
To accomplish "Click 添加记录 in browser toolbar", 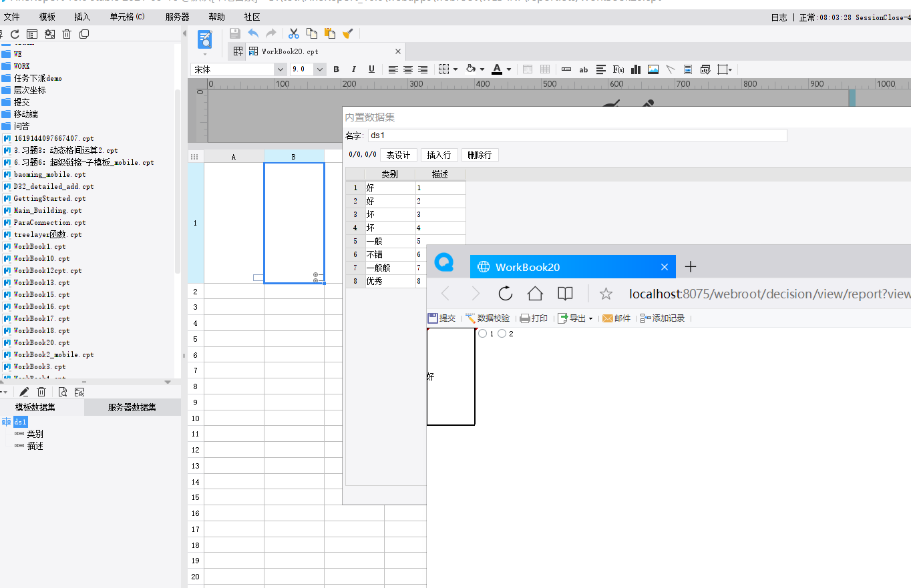I will pos(663,318).
